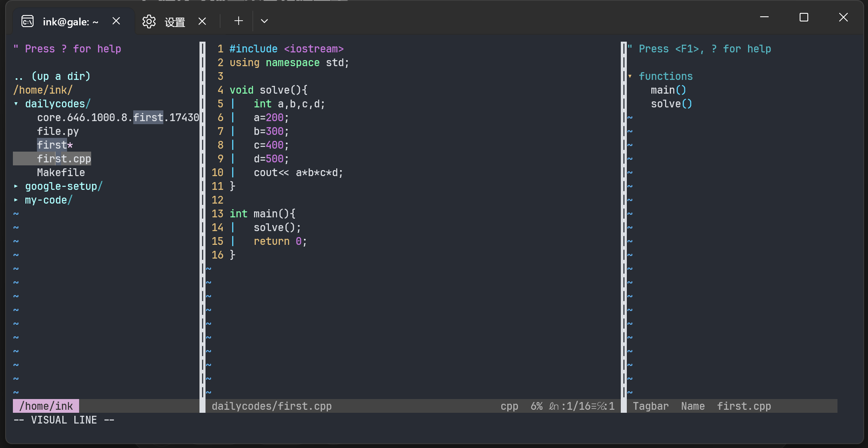The height and width of the screenshot is (448, 868).
Task: Select the first* executable in tree
Action: click(x=55, y=145)
